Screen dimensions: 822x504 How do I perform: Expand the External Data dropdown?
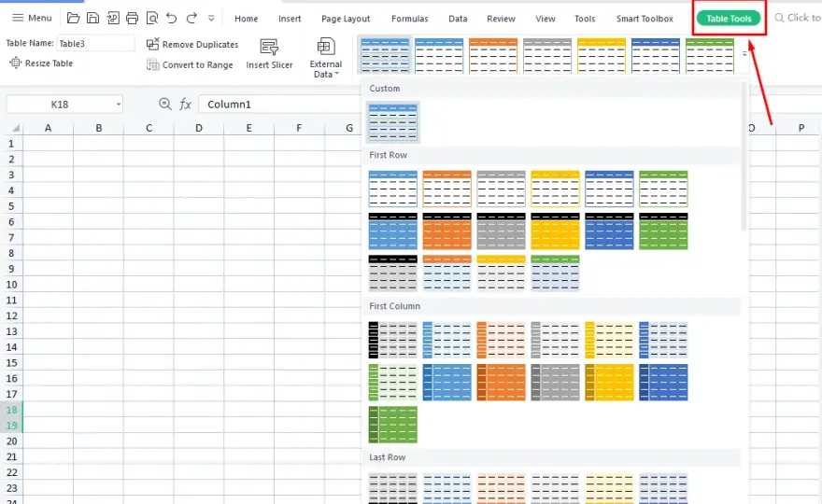point(336,74)
